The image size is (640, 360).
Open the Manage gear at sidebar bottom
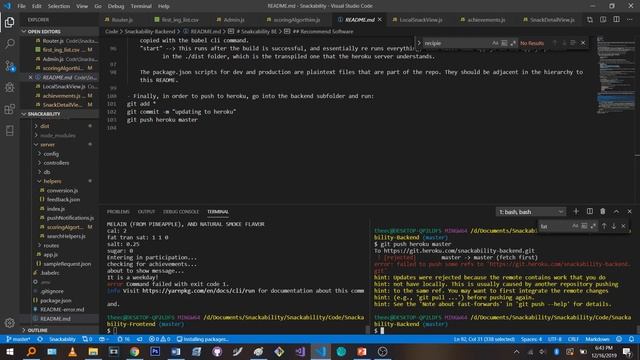tap(9, 323)
